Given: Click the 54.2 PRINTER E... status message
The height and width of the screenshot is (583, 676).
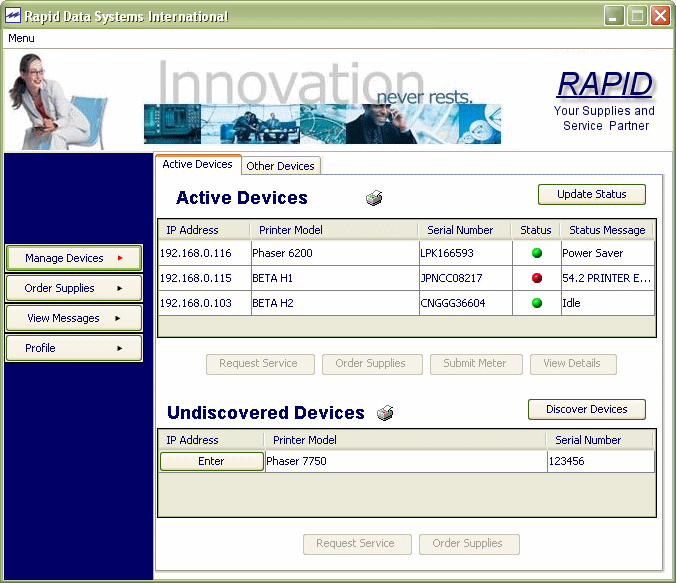Looking at the screenshot, I should point(608,278).
